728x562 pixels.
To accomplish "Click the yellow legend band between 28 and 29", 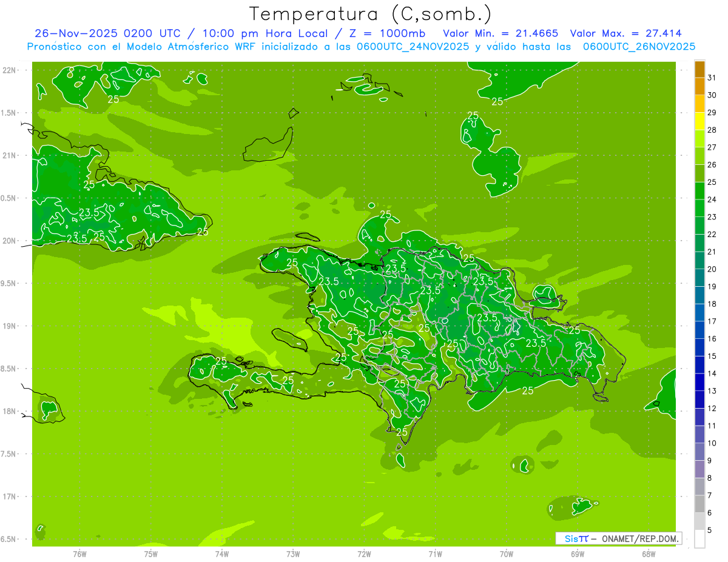I will tap(699, 121).
